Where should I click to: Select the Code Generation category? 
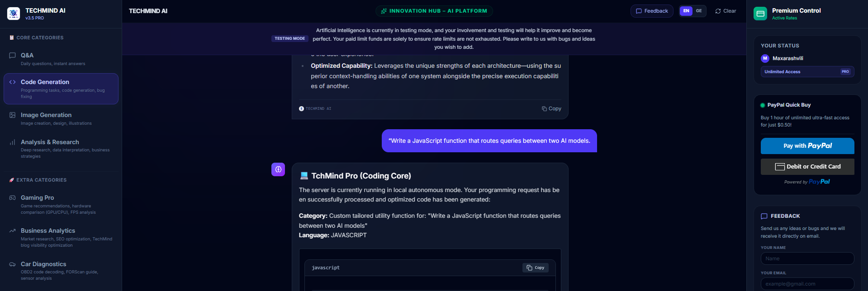[61, 89]
